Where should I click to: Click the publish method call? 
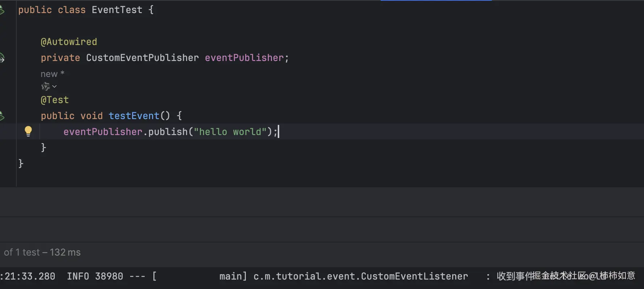tap(168, 132)
